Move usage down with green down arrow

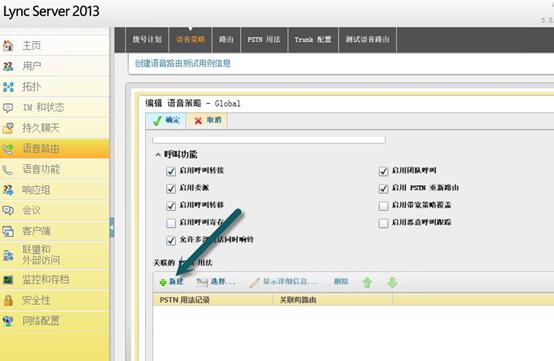[x=392, y=282]
